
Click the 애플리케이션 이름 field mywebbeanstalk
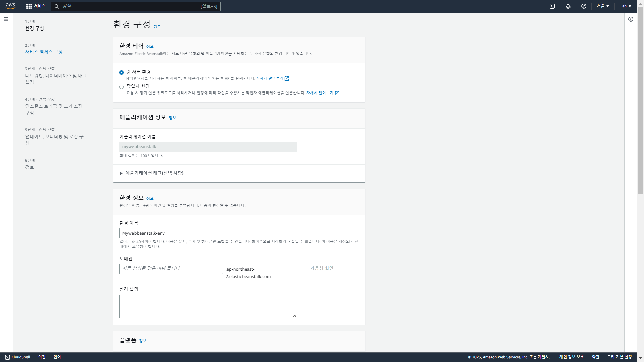(x=208, y=147)
